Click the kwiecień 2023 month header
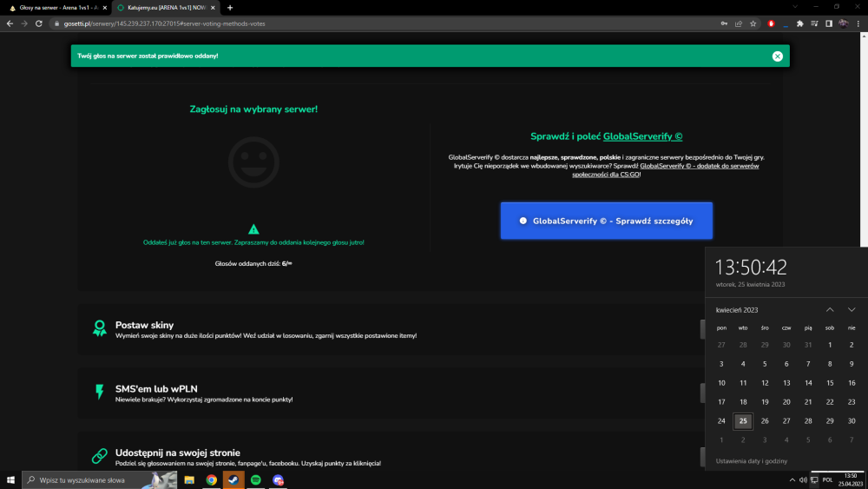This screenshot has width=868, height=489. click(737, 310)
